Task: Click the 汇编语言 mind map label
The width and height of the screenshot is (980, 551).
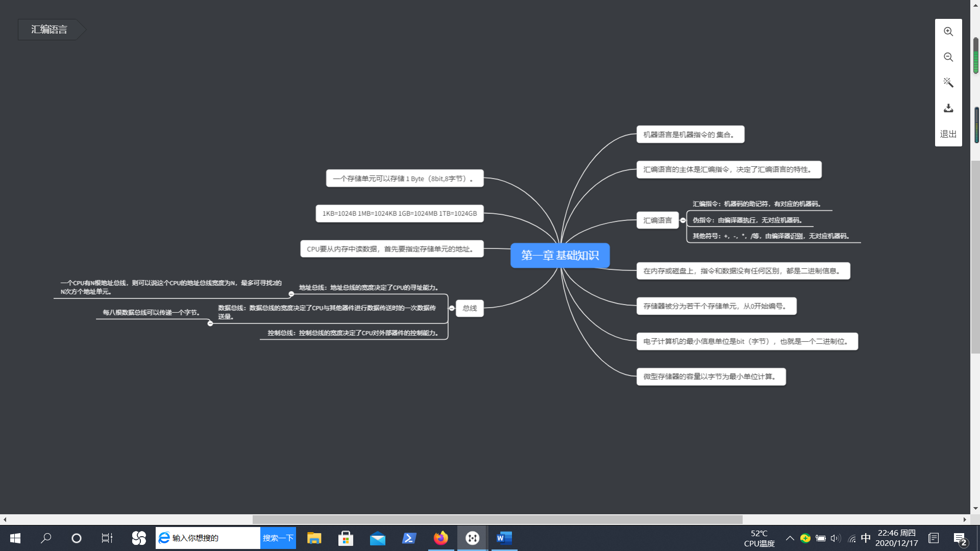Action: (657, 219)
